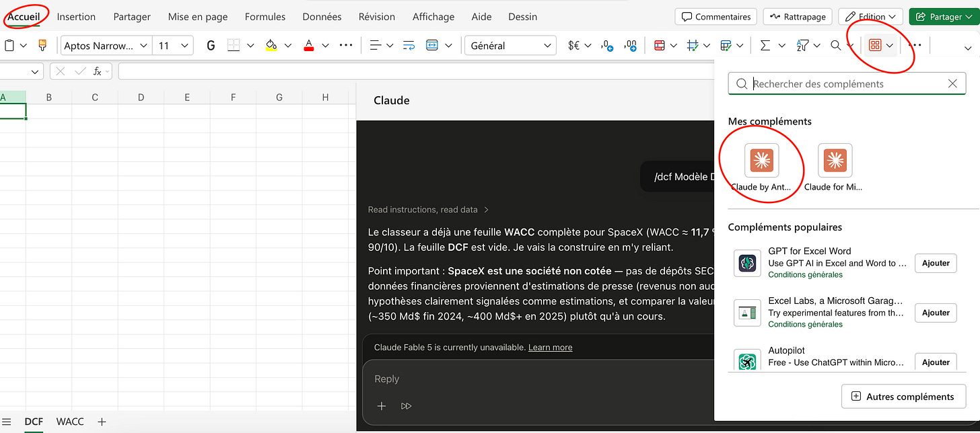Select the Format Painter brush
Viewport: 980px width, 433px height.
(x=43, y=46)
